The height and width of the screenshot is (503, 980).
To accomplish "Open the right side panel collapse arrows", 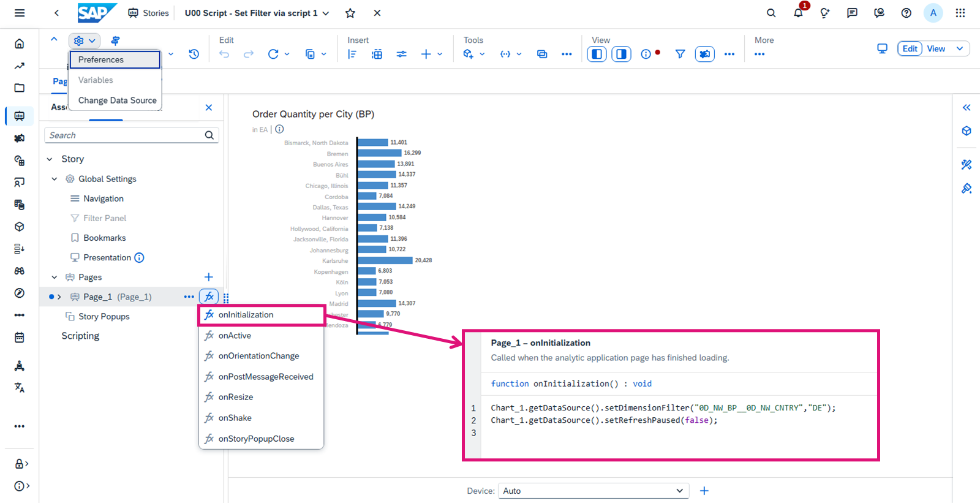I will click(x=967, y=107).
